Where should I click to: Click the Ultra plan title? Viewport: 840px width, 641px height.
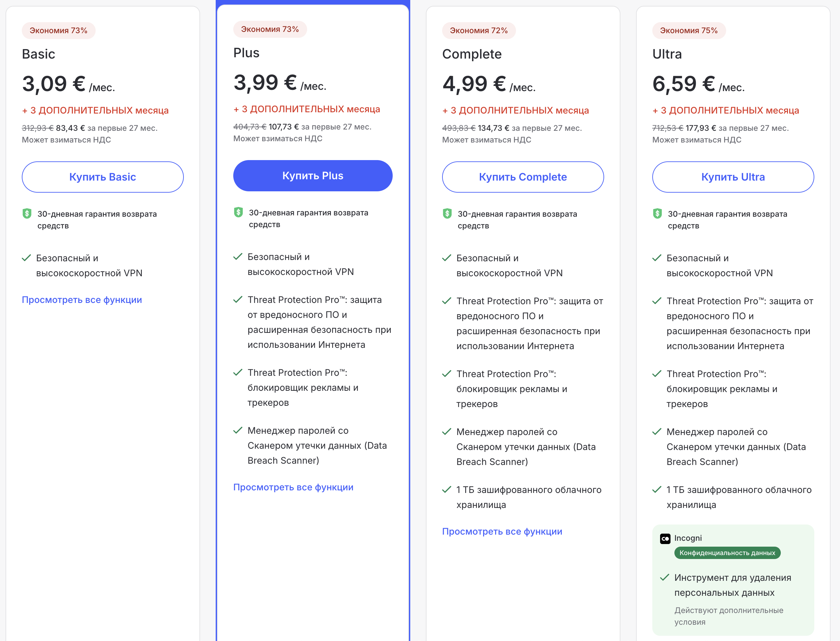[x=667, y=54]
